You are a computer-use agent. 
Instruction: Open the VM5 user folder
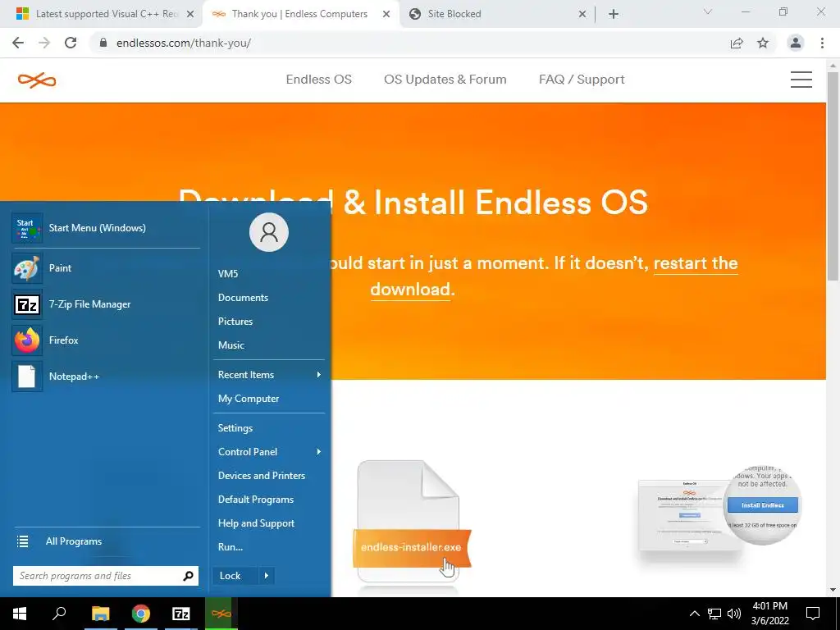(269, 274)
